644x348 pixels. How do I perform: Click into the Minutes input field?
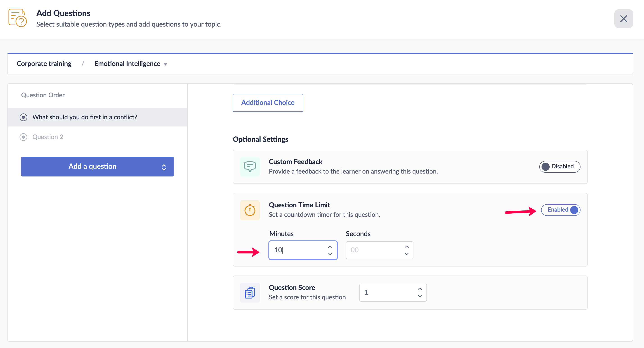tap(297, 250)
